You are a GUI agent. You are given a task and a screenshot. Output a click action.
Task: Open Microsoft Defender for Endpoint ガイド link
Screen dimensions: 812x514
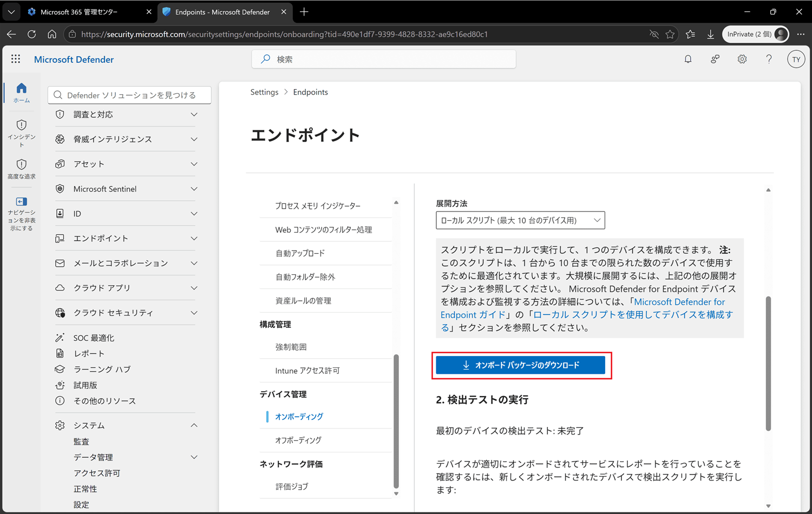coord(582,308)
